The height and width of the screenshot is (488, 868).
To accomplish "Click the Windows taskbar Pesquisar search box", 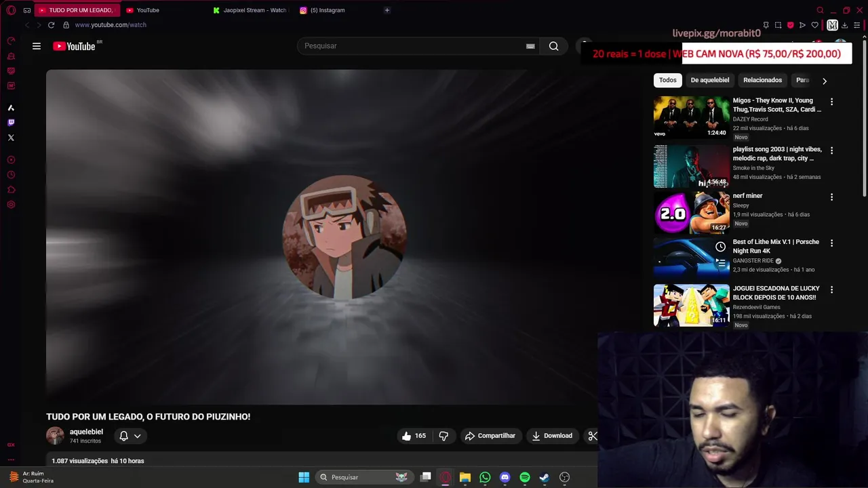I will 365,477.
